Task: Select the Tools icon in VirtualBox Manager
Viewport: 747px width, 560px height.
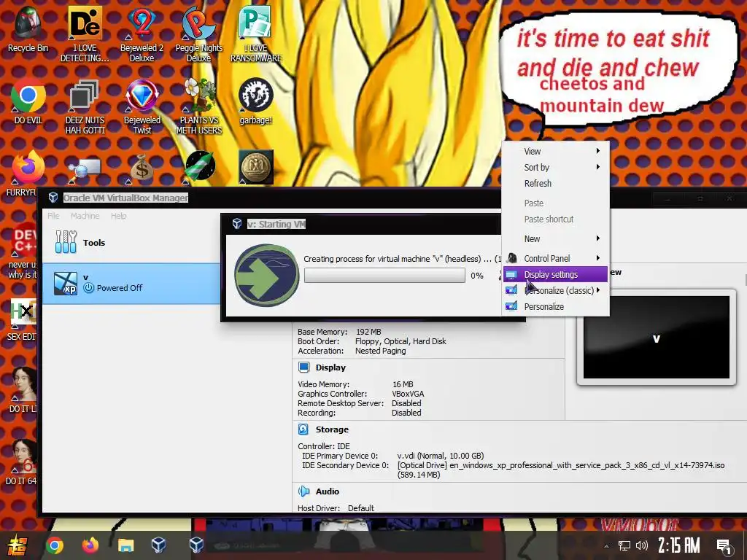Action: point(65,242)
